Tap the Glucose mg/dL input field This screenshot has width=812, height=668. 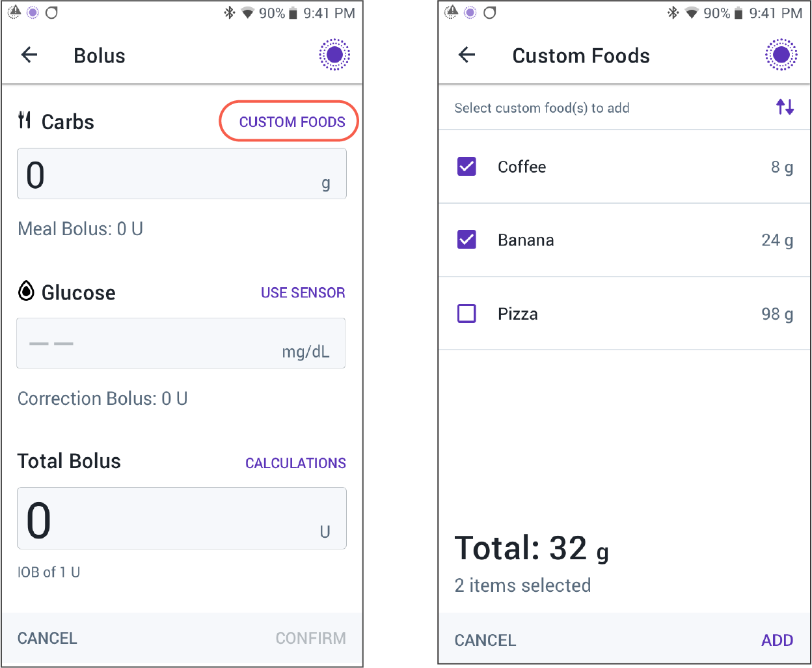pyautogui.click(x=181, y=343)
